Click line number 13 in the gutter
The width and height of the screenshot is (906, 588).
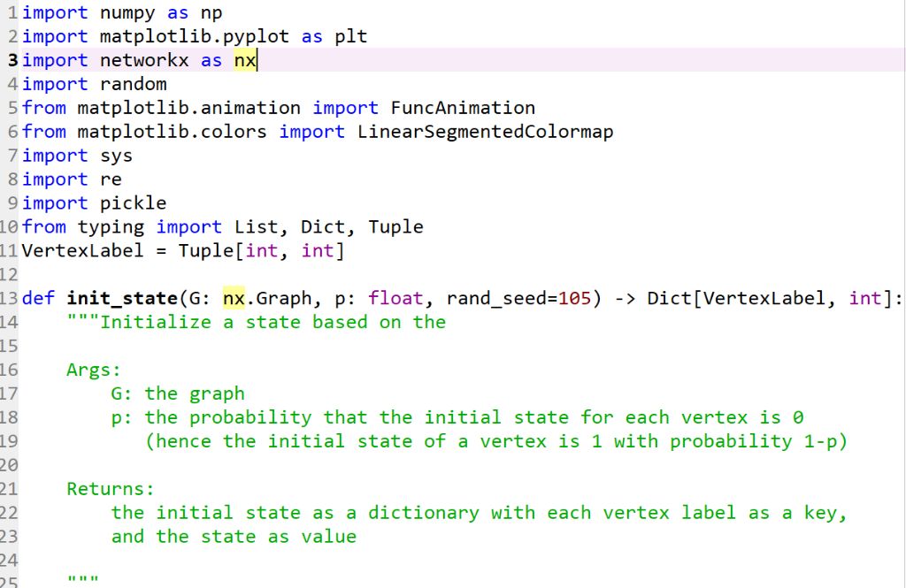coord(9,298)
